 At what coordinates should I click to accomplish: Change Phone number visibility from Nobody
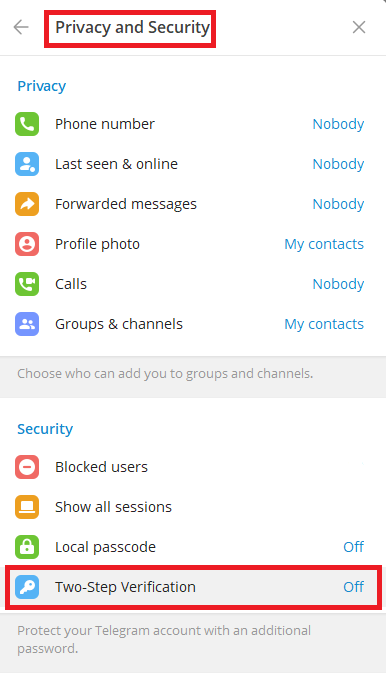tap(338, 124)
